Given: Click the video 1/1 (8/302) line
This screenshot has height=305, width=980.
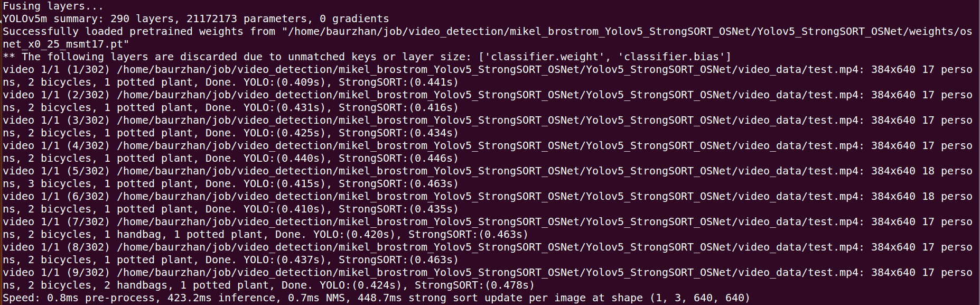Looking at the screenshot, I should (x=488, y=253).
